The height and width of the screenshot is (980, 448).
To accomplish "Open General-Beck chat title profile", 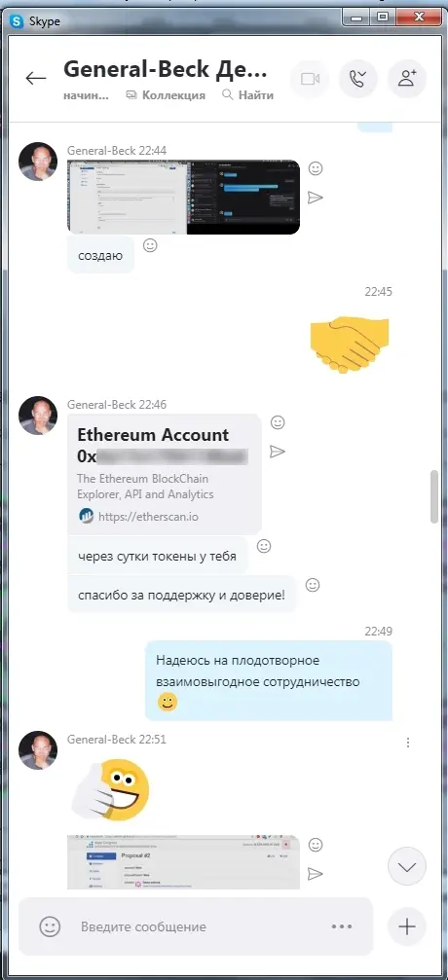I will tap(166, 71).
